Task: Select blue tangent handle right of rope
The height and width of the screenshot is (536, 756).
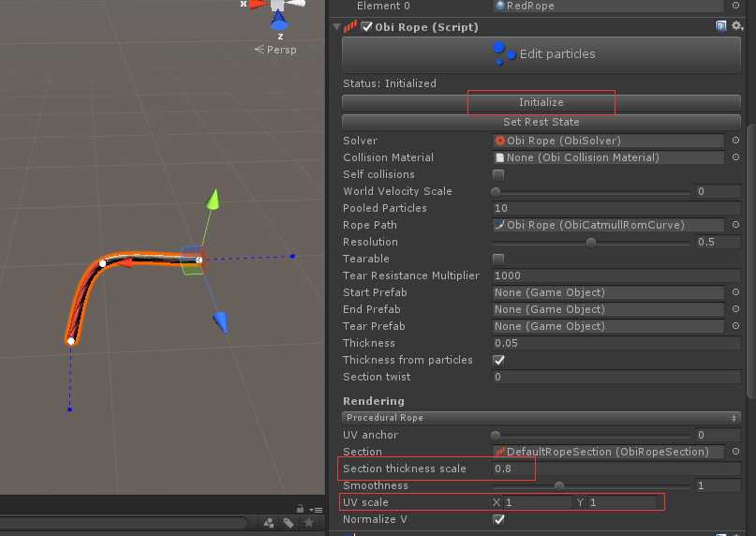Action: point(292,257)
